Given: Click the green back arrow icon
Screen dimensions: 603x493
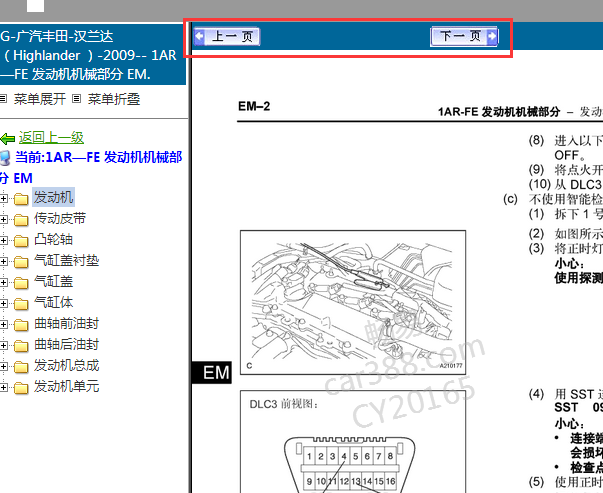Looking at the screenshot, I should click(8, 138).
